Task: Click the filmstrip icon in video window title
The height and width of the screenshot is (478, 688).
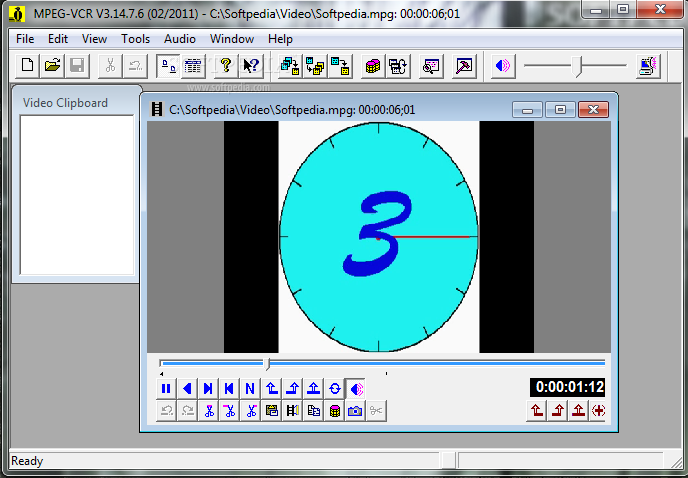Action: 157,109
